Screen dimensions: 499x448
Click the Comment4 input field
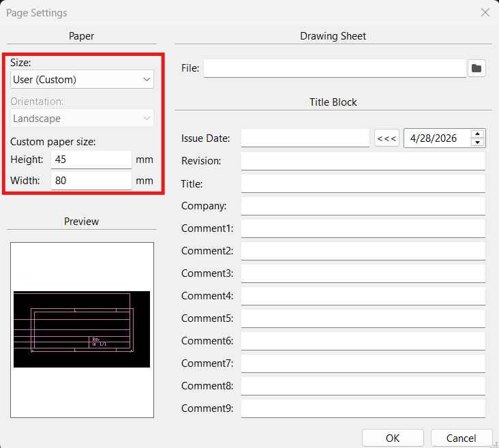pos(363,296)
